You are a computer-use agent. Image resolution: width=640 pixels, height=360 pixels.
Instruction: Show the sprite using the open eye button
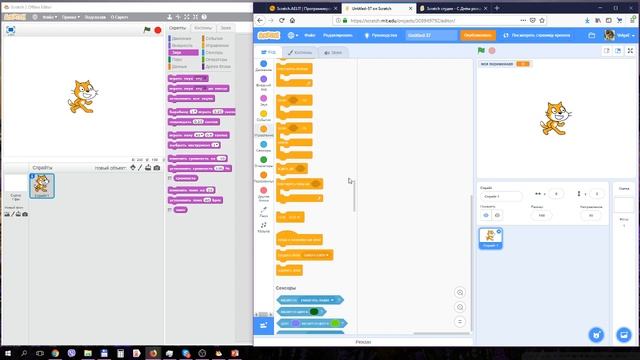pyautogui.click(x=486, y=215)
